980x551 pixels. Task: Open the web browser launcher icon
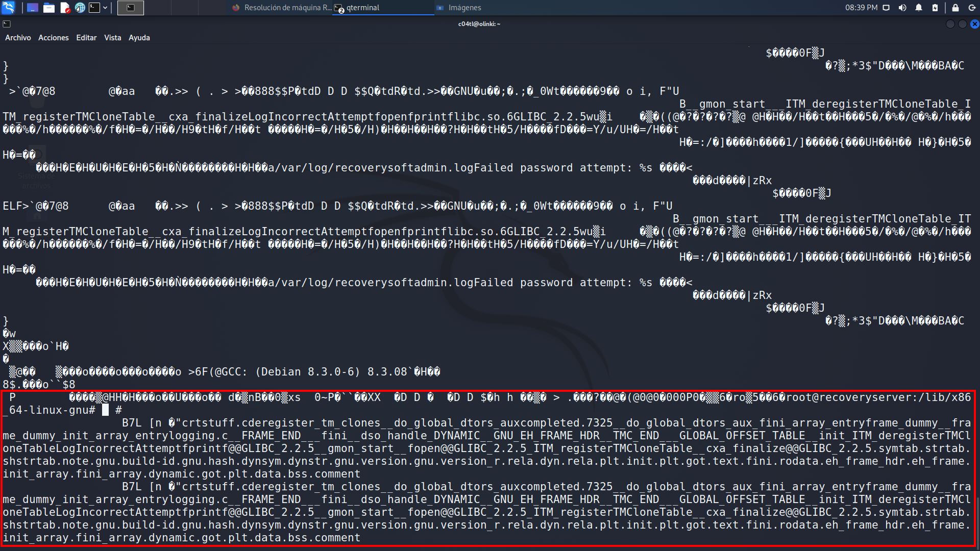pyautogui.click(x=80, y=7)
